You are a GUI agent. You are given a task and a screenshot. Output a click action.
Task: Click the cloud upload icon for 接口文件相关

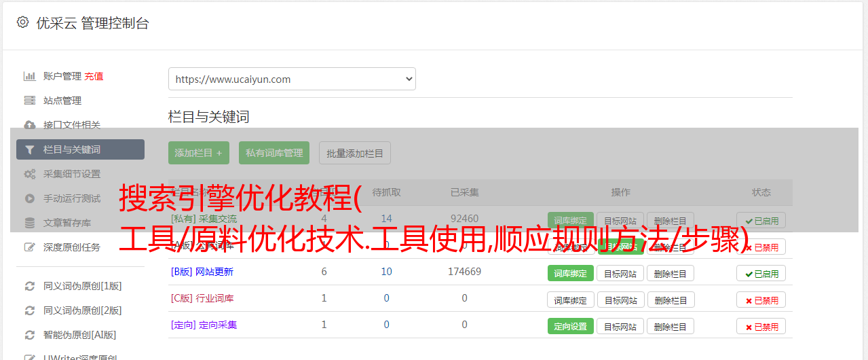30,125
